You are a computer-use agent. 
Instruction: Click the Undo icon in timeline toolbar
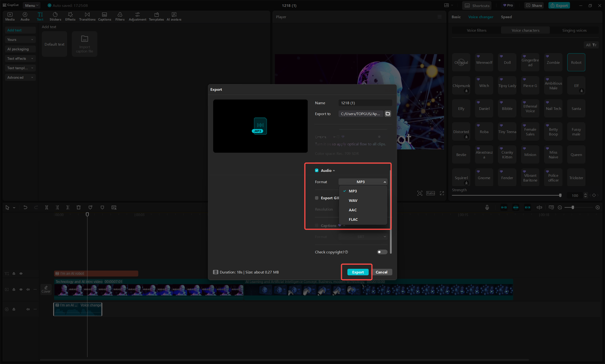[25, 207]
